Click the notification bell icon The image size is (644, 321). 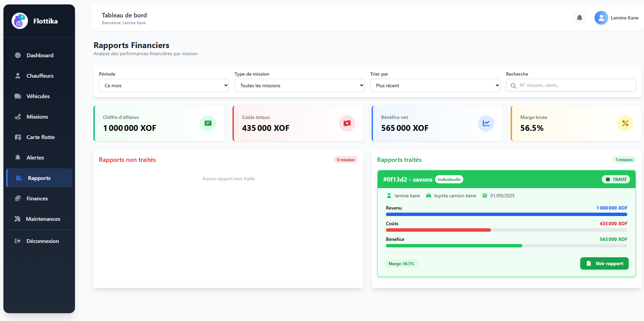click(x=579, y=18)
